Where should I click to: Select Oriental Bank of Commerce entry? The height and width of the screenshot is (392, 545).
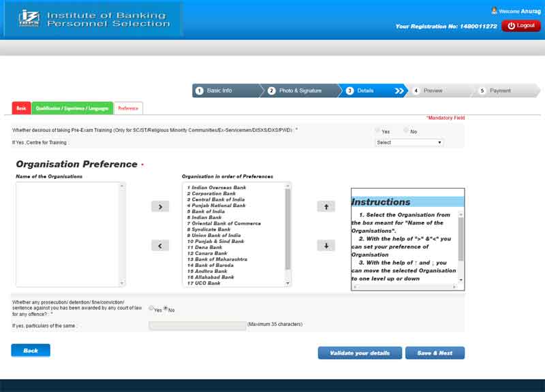point(224,223)
